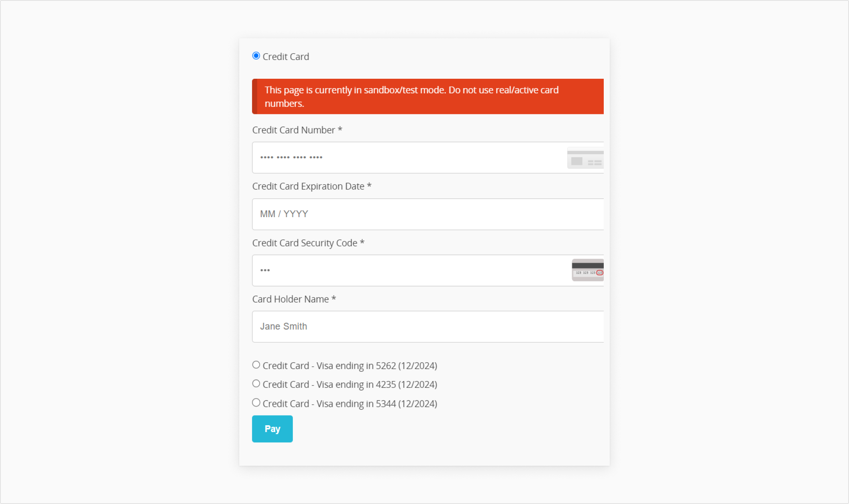Select the Credit Card radio button
This screenshot has height=504, width=849.
click(x=256, y=56)
